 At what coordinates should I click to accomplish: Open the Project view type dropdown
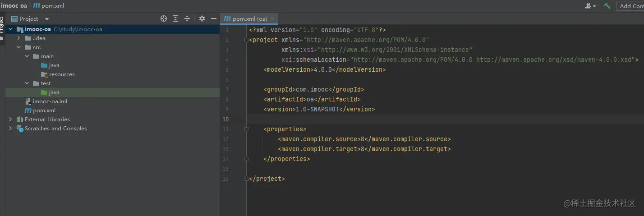pyautogui.click(x=47, y=19)
